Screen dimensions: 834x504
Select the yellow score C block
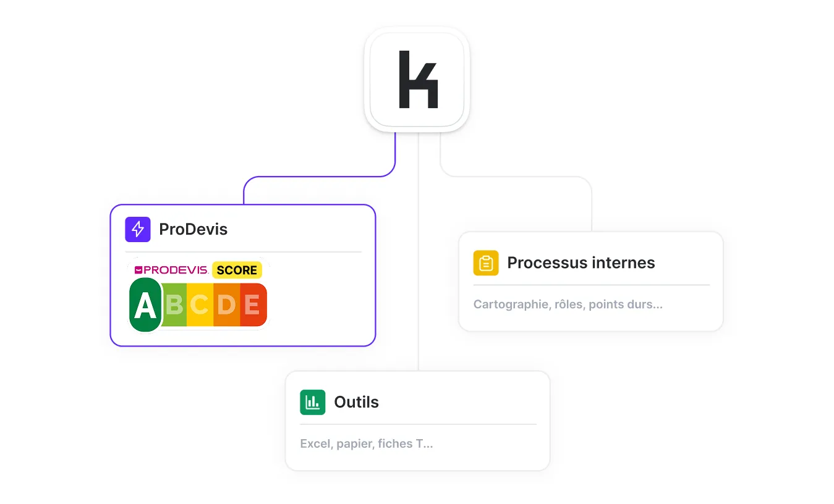[200, 304]
